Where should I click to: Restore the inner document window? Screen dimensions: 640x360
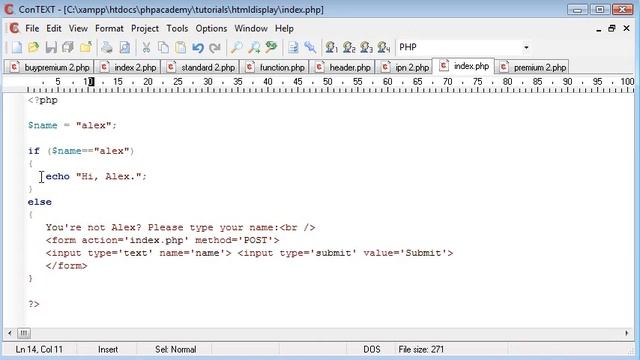click(611, 29)
